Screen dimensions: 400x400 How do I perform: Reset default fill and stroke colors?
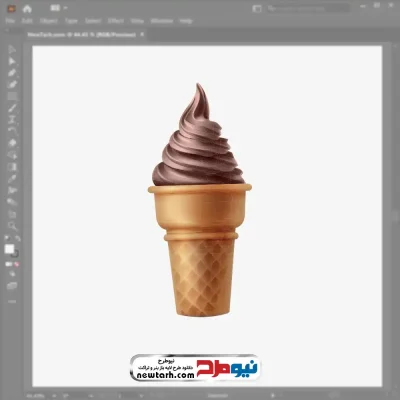tap(7, 238)
